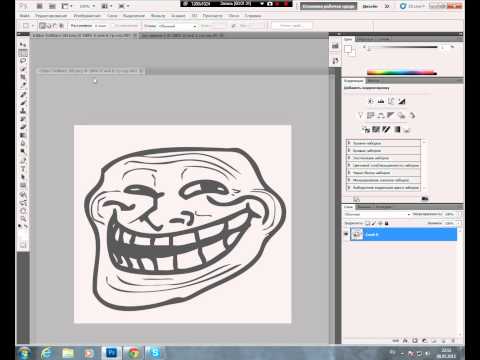
Task: Toggle lock transparent pixels
Action: pyautogui.click(x=368, y=223)
